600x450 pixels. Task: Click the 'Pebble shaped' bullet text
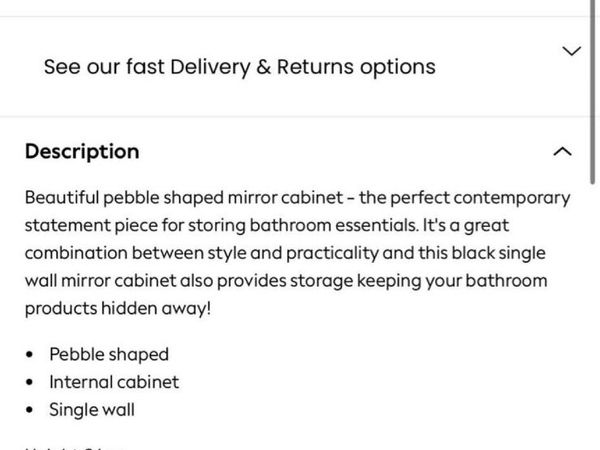pyautogui.click(x=109, y=354)
